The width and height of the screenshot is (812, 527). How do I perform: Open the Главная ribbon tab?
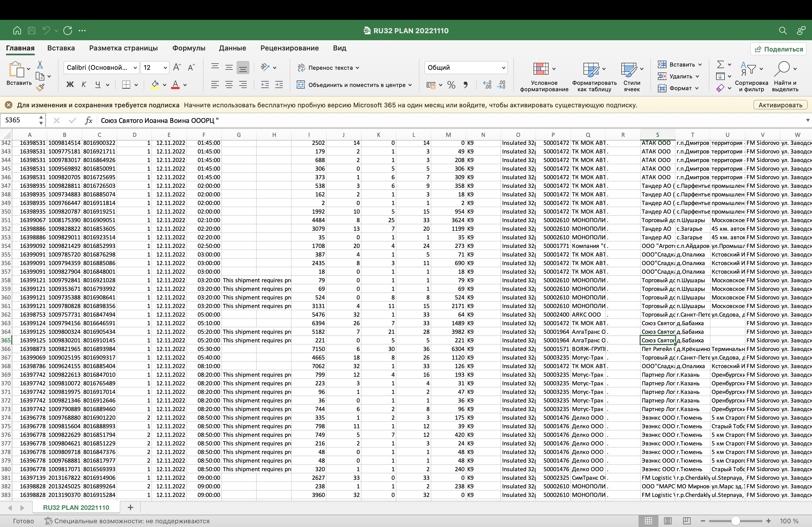tap(20, 48)
